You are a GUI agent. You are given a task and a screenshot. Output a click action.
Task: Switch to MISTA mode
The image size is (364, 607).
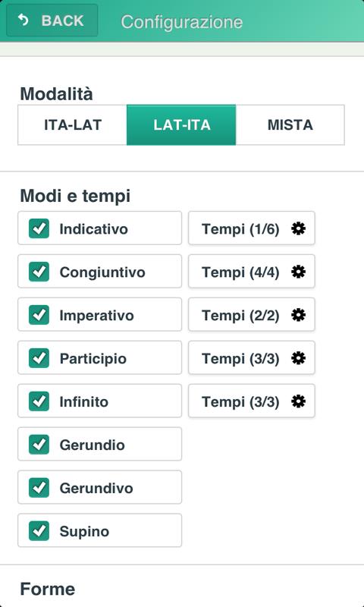pos(290,125)
